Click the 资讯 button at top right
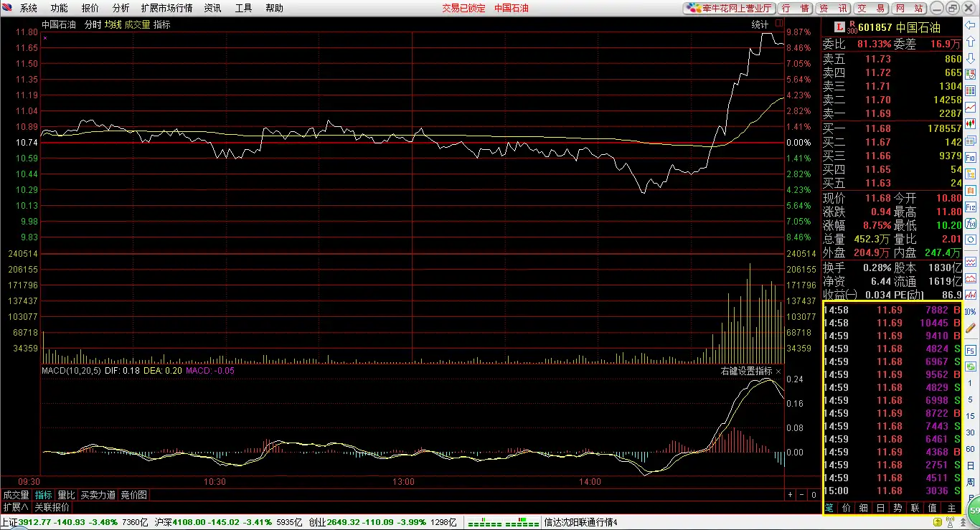Viewport: 980px width, 530px height. coord(834,8)
